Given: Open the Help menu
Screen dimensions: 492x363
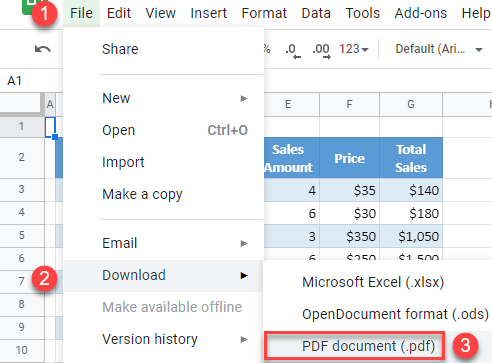Looking at the screenshot, I should (476, 13).
